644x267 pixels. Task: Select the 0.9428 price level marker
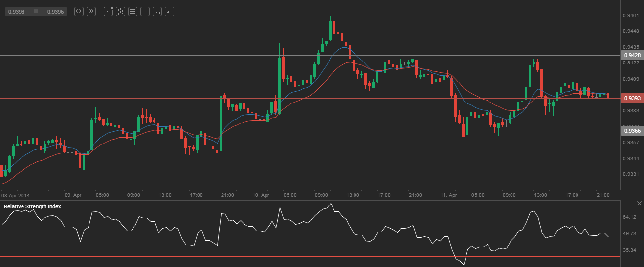click(x=631, y=55)
